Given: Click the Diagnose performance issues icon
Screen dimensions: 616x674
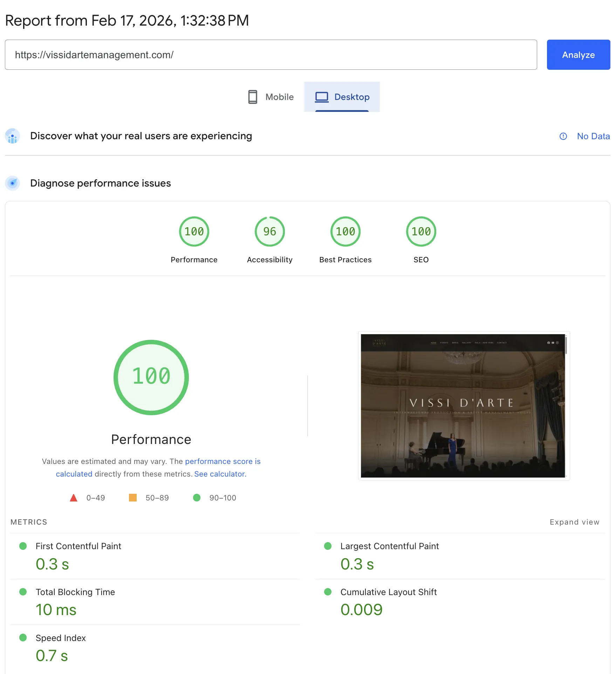Looking at the screenshot, I should (13, 183).
